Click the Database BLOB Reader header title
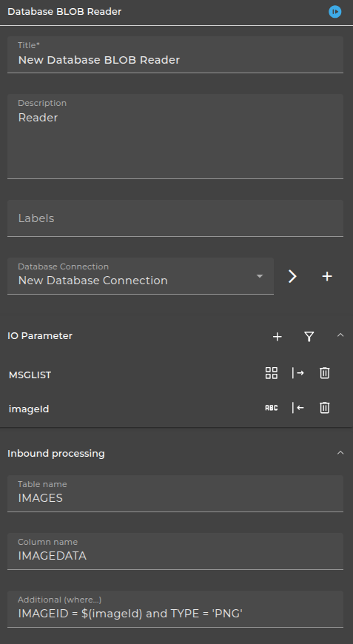The width and height of the screenshot is (353, 644). [x=64, y=12]
